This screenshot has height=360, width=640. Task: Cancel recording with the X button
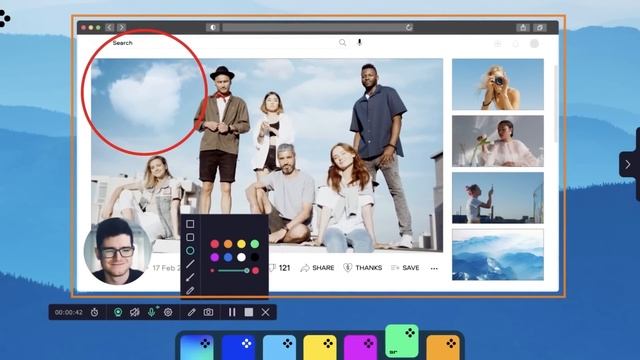point(265,312)
